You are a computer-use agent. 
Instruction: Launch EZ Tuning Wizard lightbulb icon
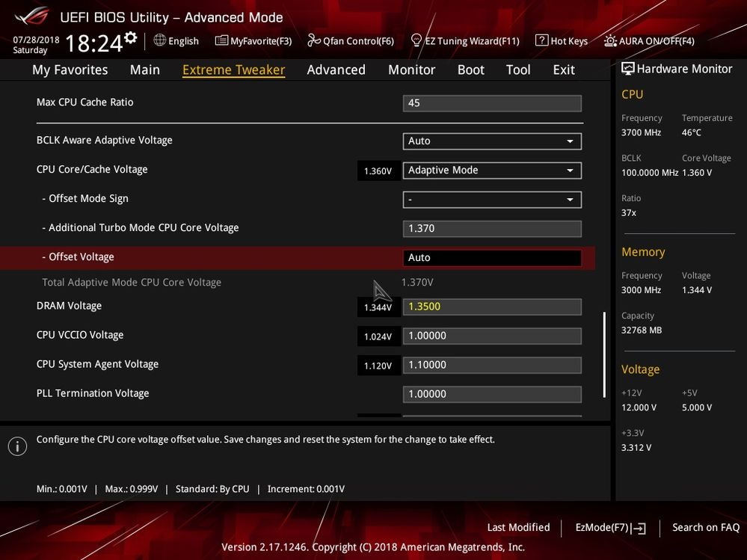click(416, 40)
